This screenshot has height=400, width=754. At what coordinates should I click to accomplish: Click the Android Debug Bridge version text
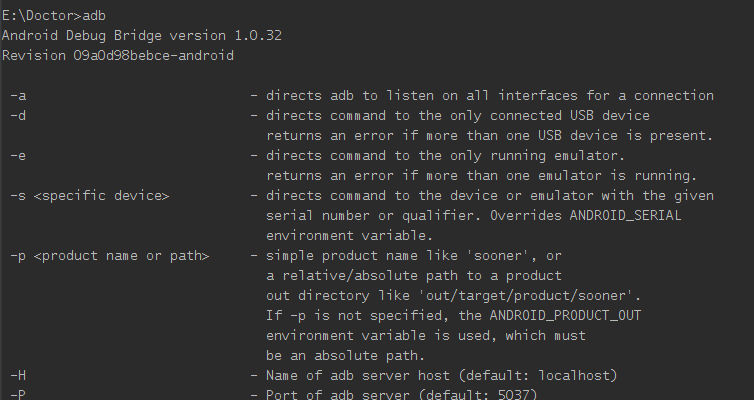click(140, 35)
